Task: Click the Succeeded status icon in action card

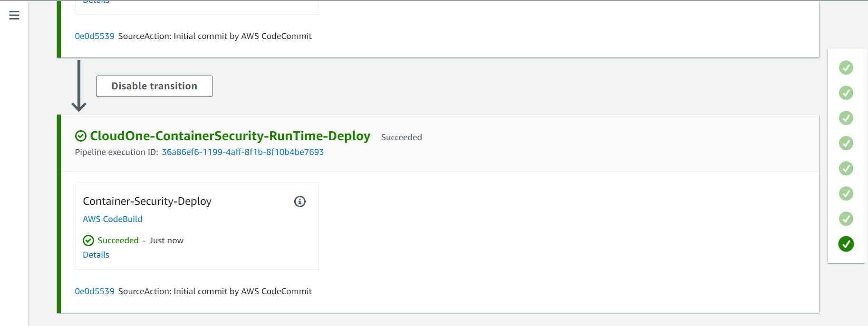Action: [88, 240]
